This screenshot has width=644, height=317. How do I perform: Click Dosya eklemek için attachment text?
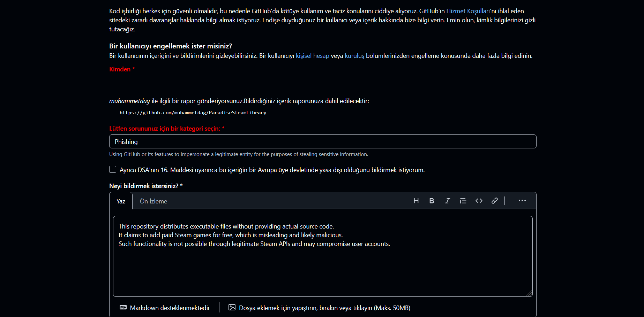point(324,308)
